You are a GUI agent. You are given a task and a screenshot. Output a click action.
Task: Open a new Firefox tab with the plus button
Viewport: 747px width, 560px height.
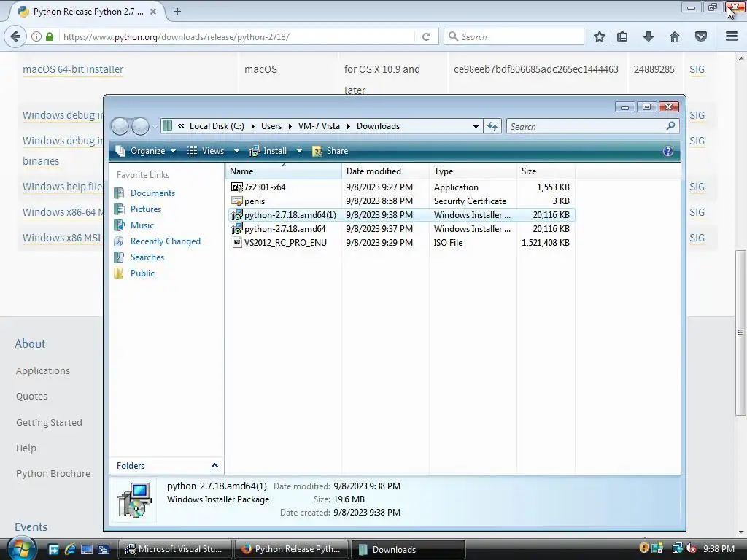click(x=177, y=12)
